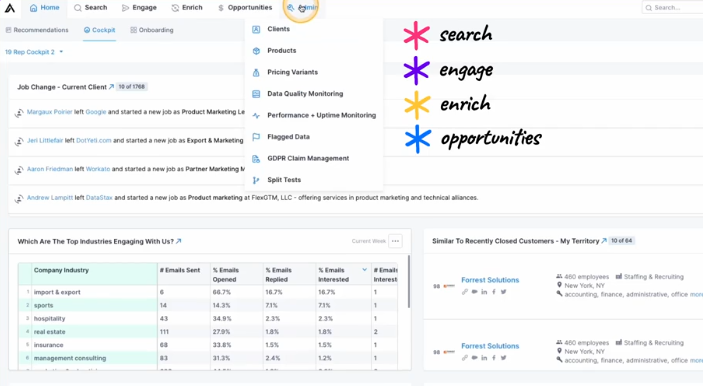This screenshot has width=703, height=386.
Task: Open the Google company link
Action: [96, 112]
